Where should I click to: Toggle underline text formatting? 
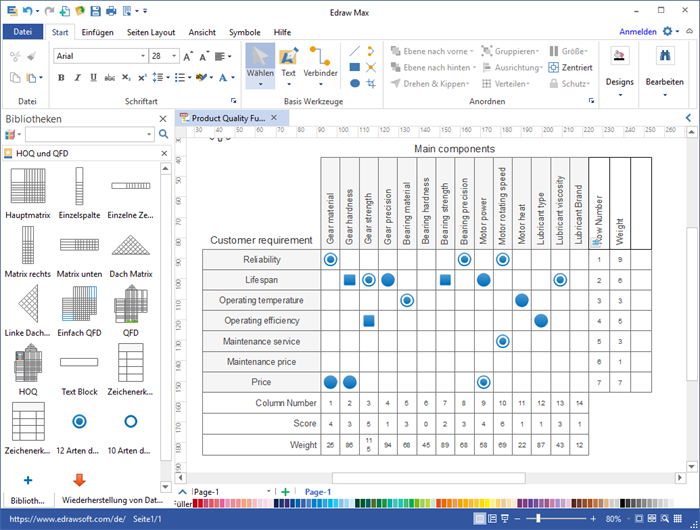(x=91, y=77)
